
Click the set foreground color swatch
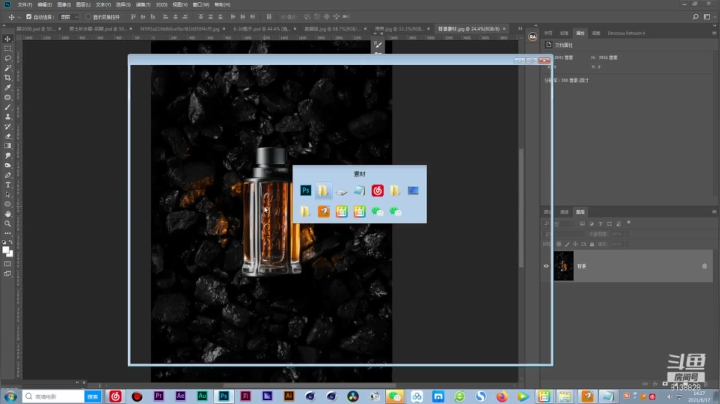[x=6, y=250]
